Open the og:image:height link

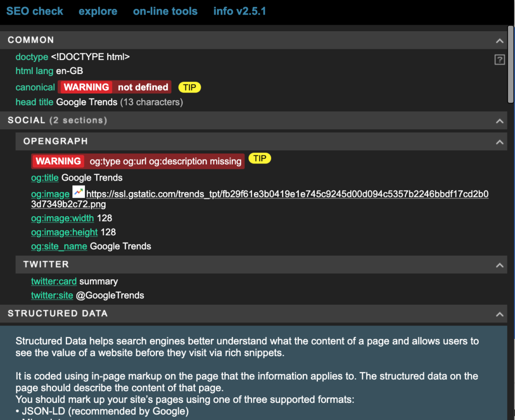(64, 232)
